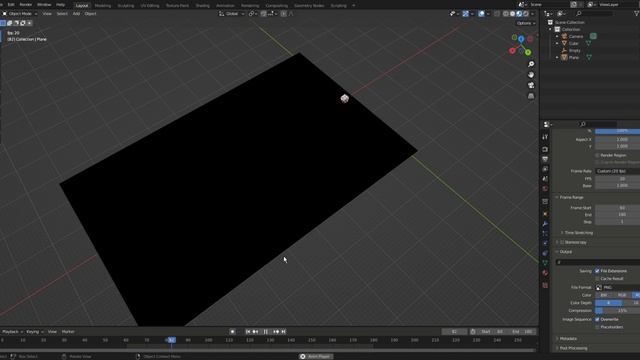Click the pan hand icon in viewport
The width and height of the screenshot is (640, 360).
(531, 75)
